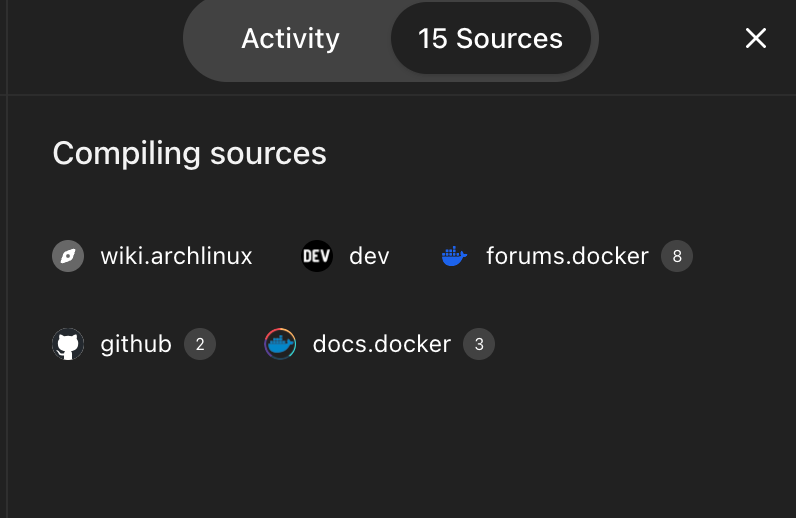Expand github count badge 2
This screenshot has height=518, width=796.
coord(200,344)
